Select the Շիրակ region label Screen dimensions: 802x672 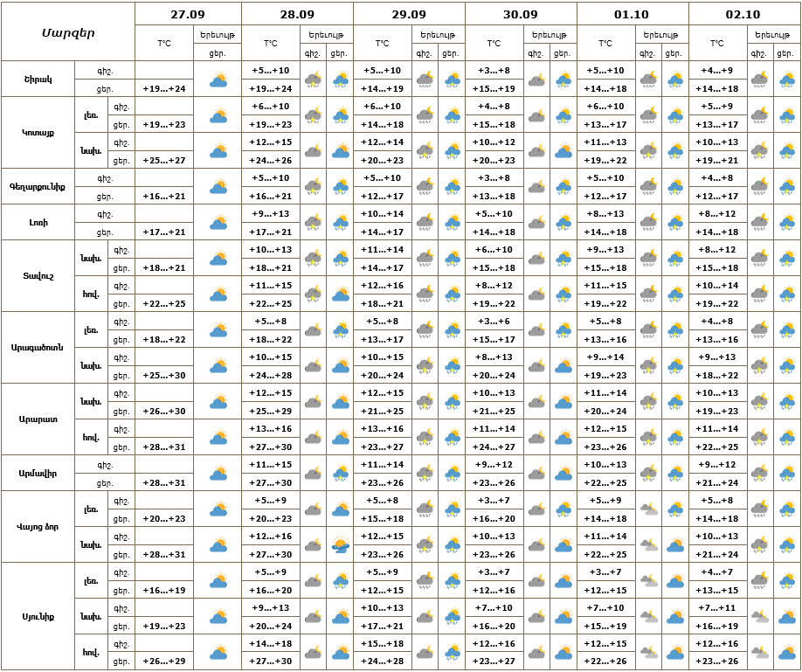pyautogui.click(x=38, y=80)
